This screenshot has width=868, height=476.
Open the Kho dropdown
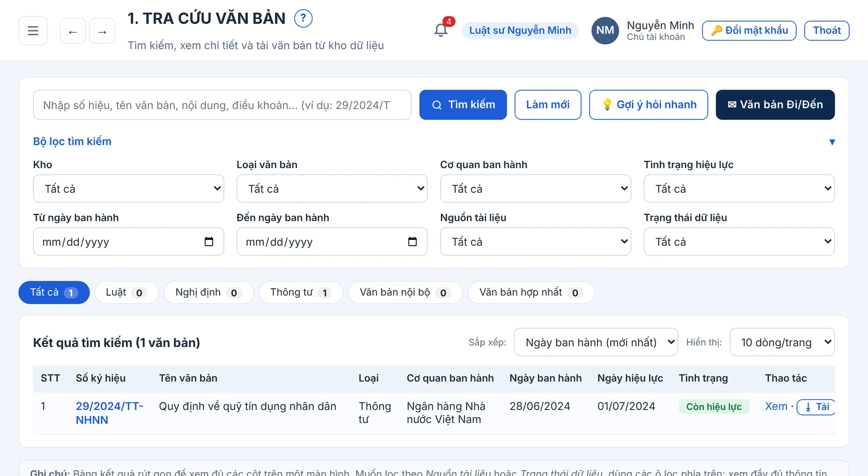point(129,188)
